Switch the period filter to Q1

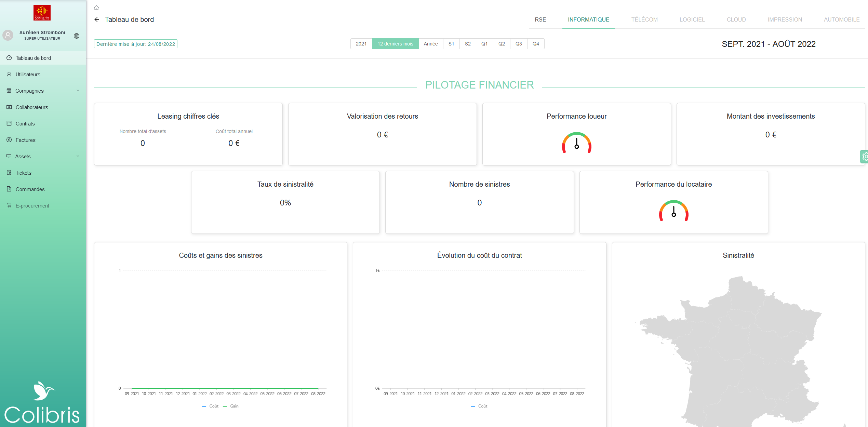tap(484, 44)
